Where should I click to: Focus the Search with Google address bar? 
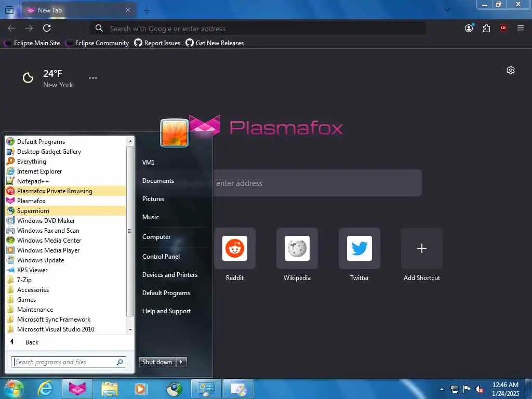[x=258, y=29]
